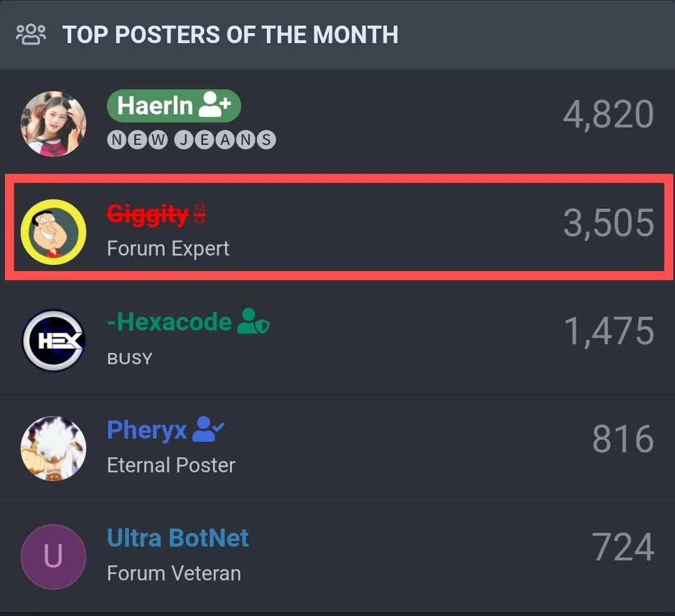Click Haerln's 4,820 post count

(609, 114)
